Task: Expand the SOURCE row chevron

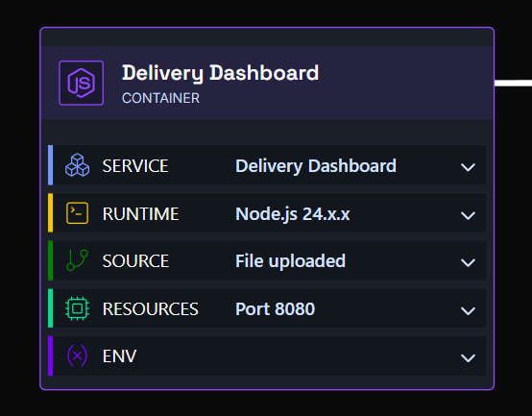Action: pos(468,262)
